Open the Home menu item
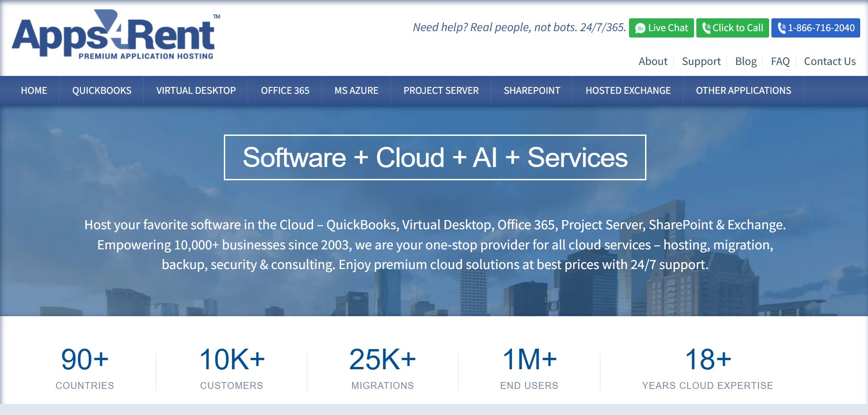This screenshot has width=868, height=415. pyautogui.click(x=34, y=91)
